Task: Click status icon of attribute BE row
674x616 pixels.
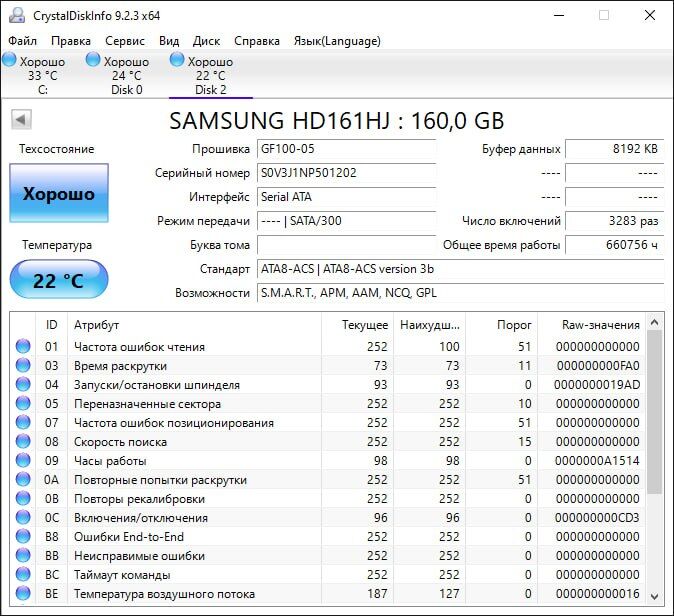Action: click(23, 594)
